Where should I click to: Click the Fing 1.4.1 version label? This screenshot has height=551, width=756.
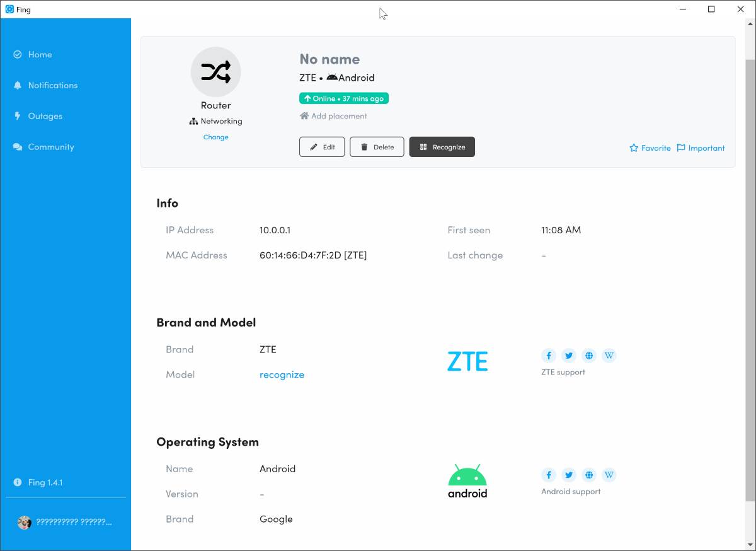coord(45,482)
